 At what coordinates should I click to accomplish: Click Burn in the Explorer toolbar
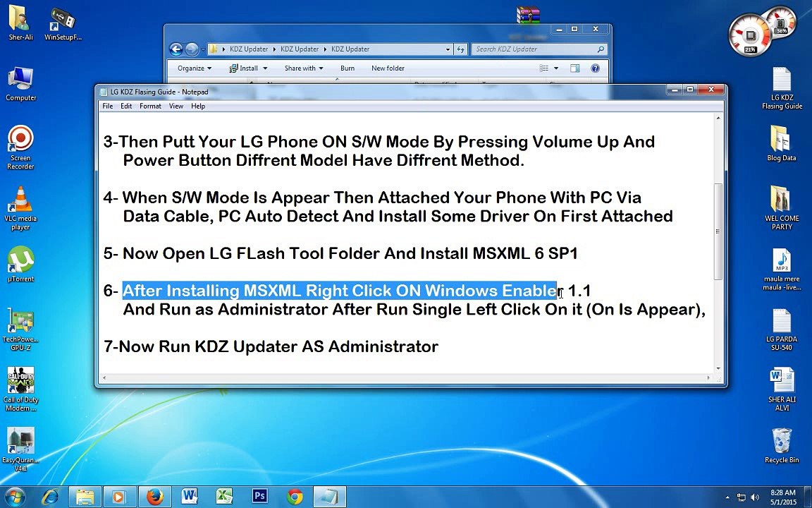(x=347, y=68)
